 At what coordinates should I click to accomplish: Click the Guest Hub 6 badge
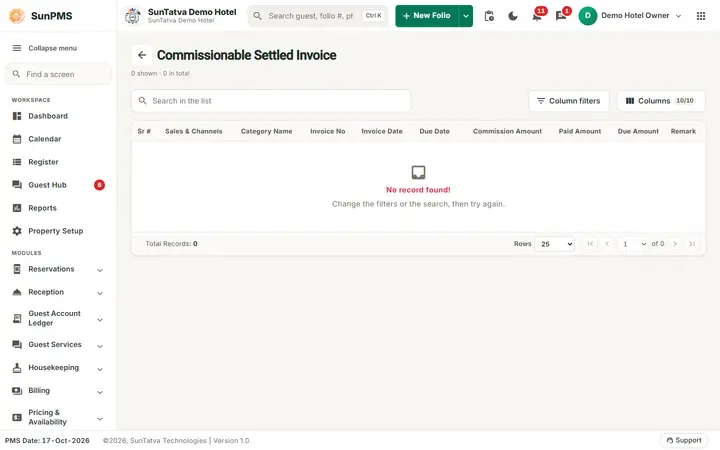99,185
